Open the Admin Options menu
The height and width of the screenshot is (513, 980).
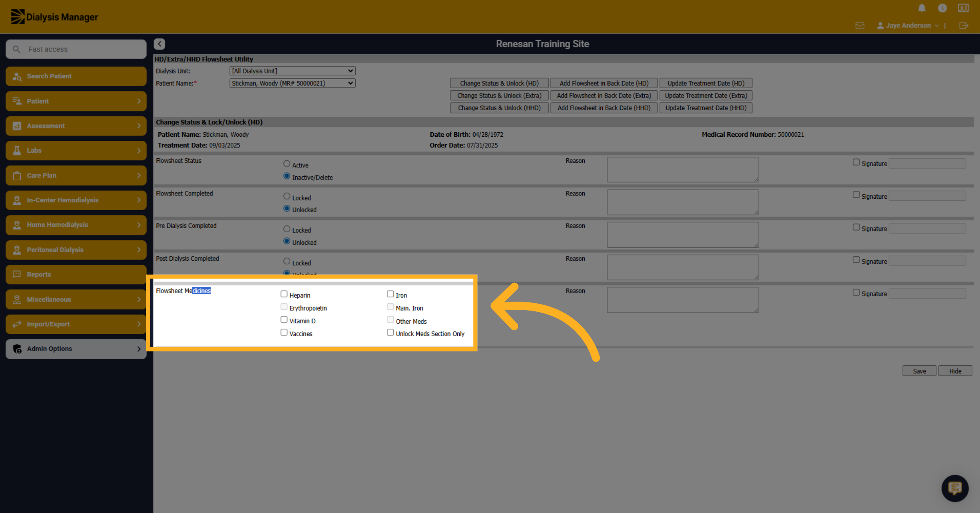[76, 349]
